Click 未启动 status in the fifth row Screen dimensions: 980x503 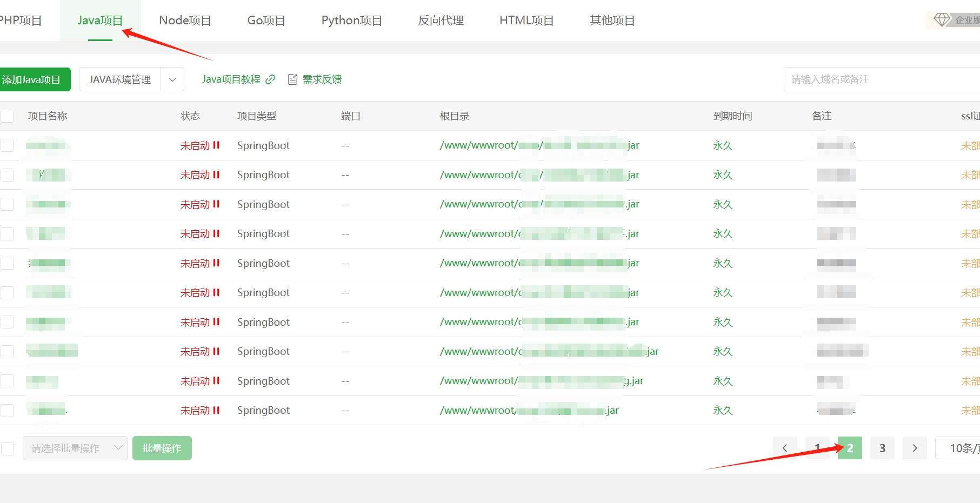coord(200,263)
